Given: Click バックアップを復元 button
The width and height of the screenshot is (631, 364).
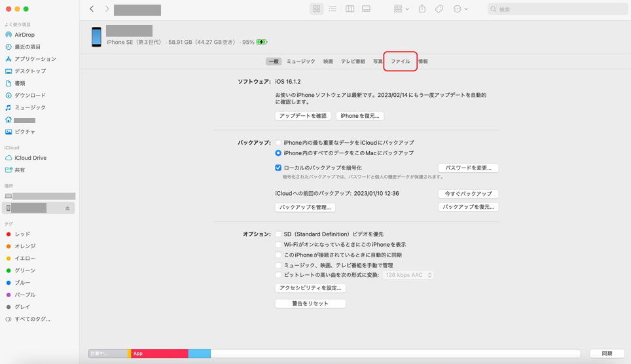Looking at the screenshot, I should (x=469, y=207).
